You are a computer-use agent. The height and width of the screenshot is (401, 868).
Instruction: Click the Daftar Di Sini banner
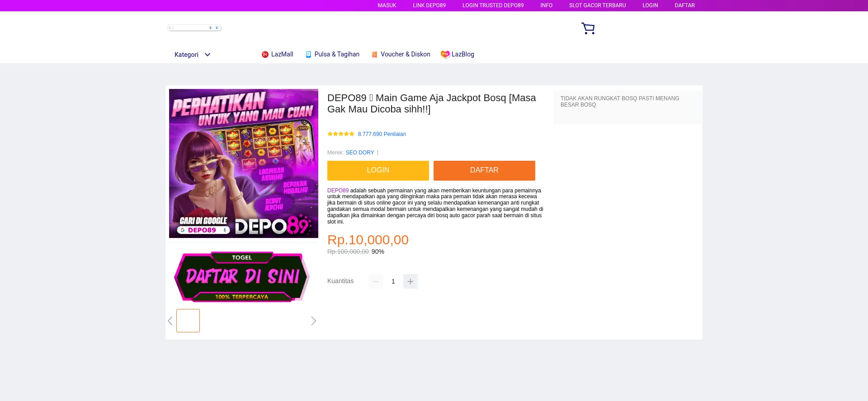click(x=242, y=276)
